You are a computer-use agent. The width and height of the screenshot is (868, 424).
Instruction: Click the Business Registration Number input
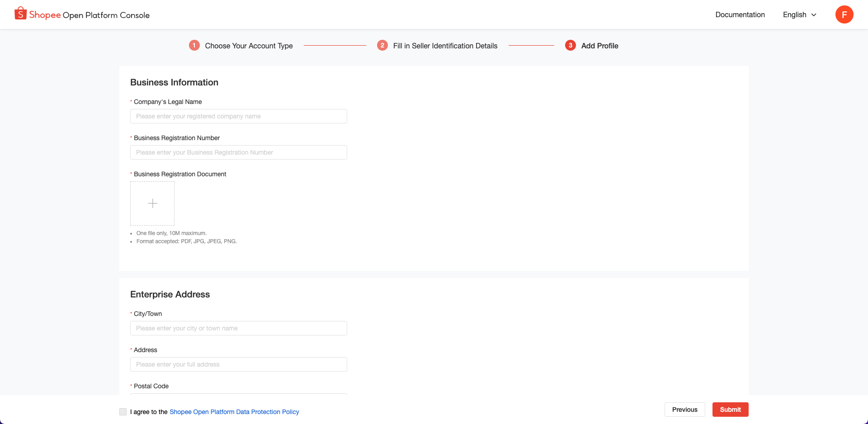[x=238, y=152]
